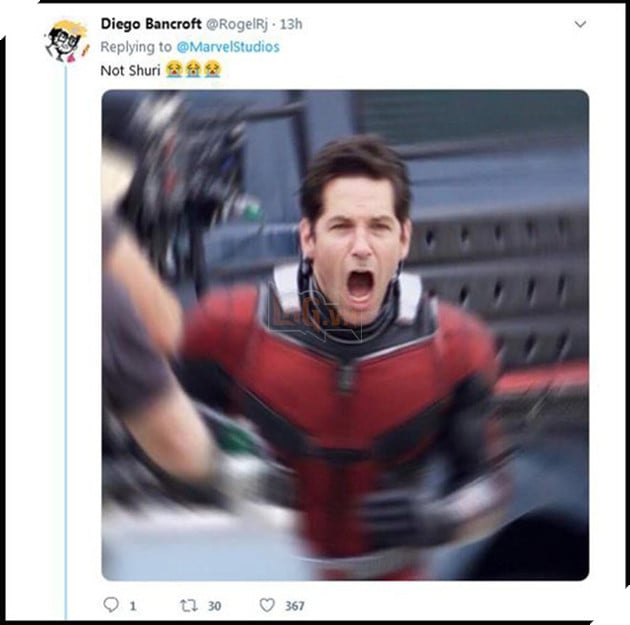630x625 pixels.
Task: Visit the @MarvelStudios profile link
Action: pyautogui.click(x=228, y=47)
